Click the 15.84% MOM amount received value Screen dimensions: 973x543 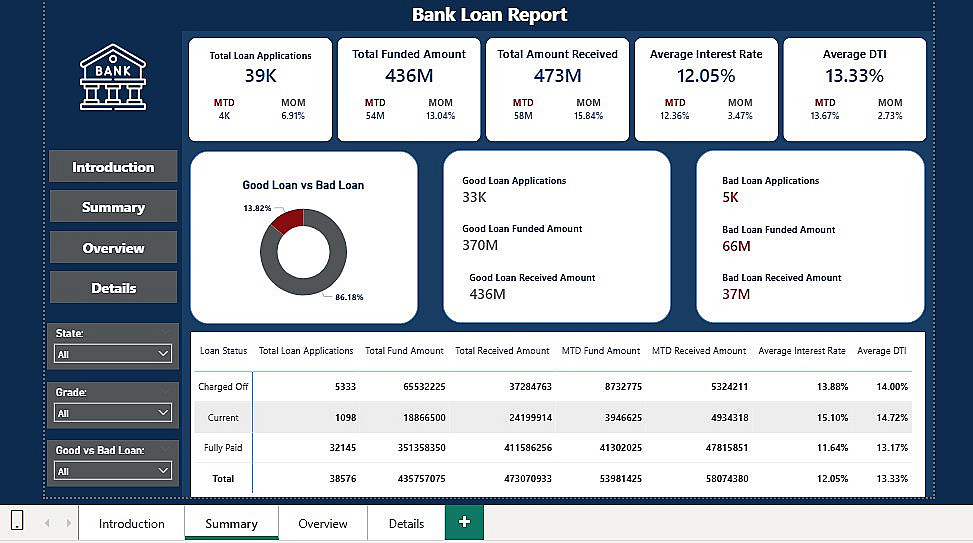588,116
